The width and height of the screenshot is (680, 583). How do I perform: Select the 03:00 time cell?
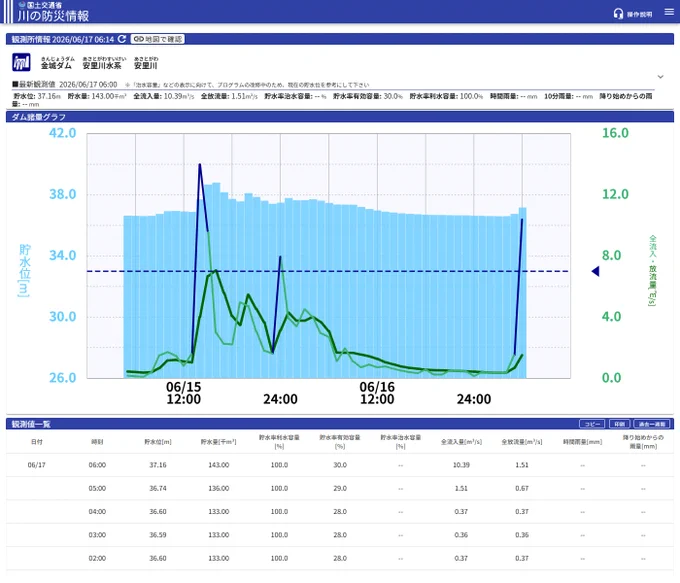(x=97, y=535)
